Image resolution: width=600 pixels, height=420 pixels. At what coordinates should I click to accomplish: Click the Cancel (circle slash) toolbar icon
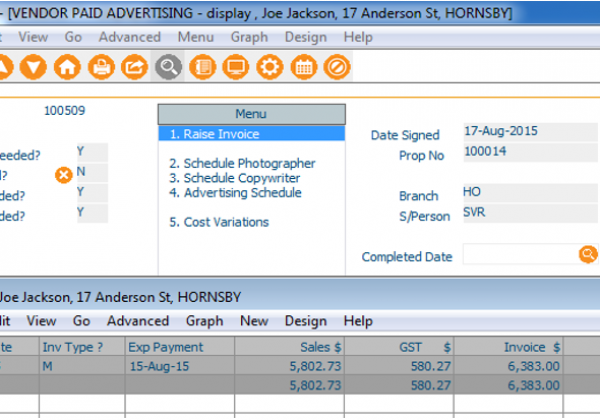(x=337, y=67)
